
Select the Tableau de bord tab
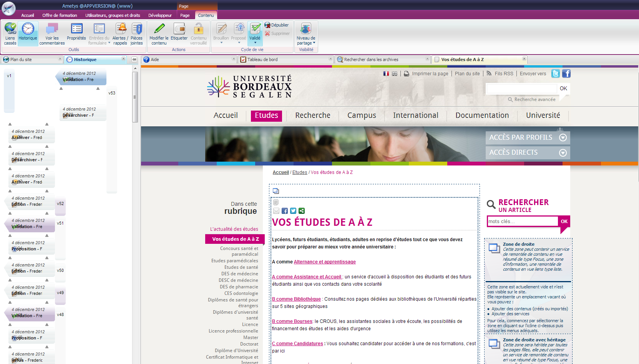click(262, 60)
